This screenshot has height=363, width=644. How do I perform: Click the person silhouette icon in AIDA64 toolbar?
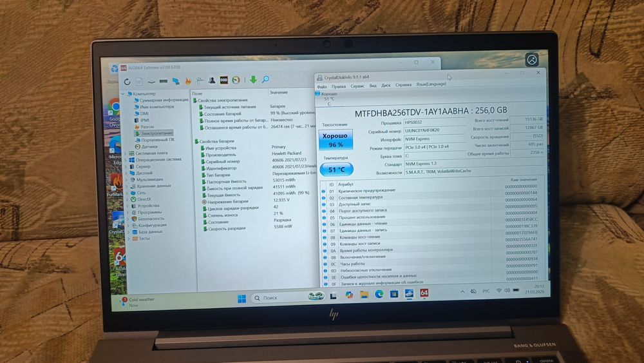click(x=212, y=81)
